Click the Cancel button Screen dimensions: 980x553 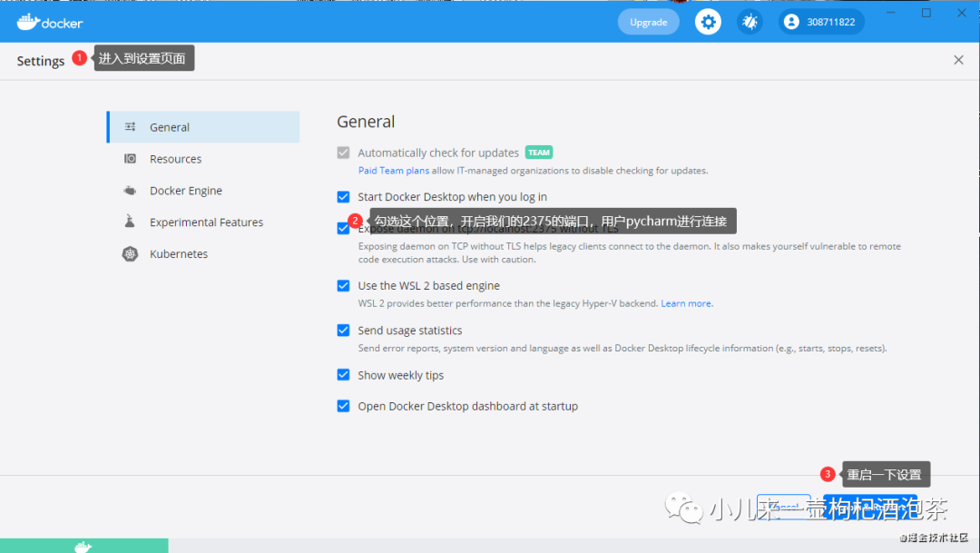tap(784, 508)
